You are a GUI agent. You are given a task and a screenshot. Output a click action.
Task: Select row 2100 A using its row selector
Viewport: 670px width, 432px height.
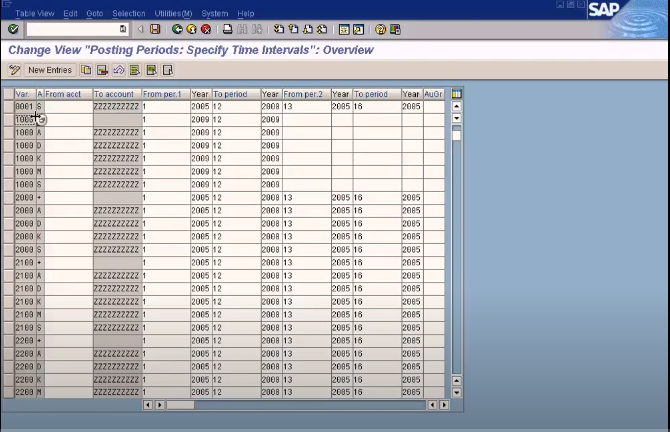pyautogui.click(x=9, y=276)
